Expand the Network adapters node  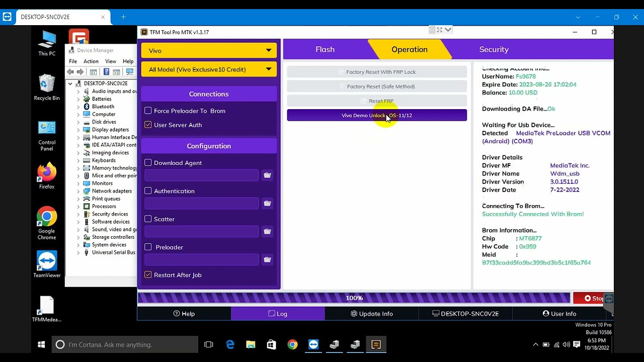[78, 191]
